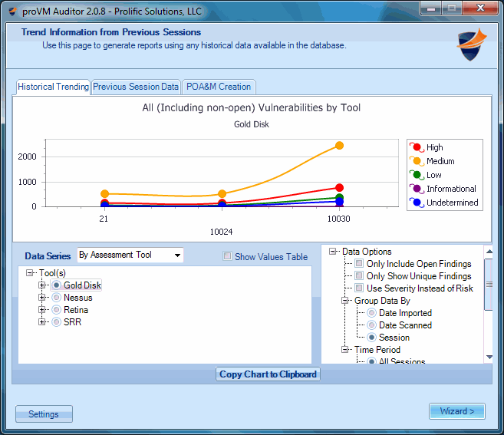The width and height of the screenshot is (504, 435).
Task: Select the Retina radio button
Action: pyautogui.click(x=56, y=310)
